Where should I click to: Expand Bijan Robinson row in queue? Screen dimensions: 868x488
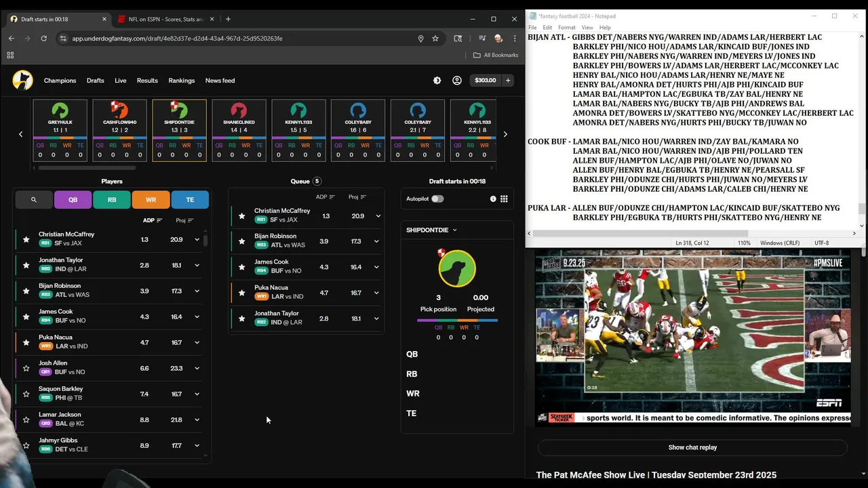378,241
